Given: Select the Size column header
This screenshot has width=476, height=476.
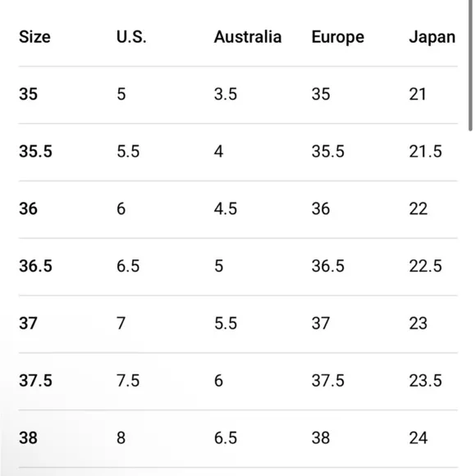Looking at the screenshot, I should coord(34,37).
